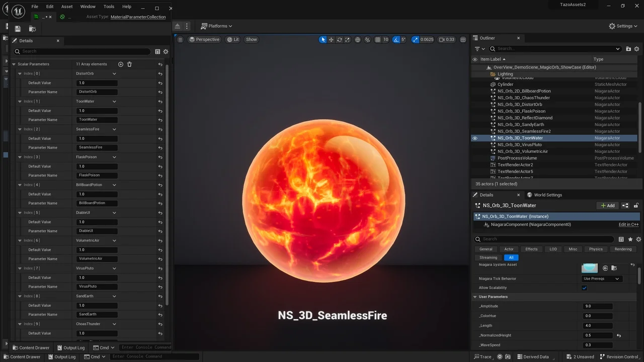Click the _Amplitude value field
This screenshot has width=644, height=362.
coord(598,306)
